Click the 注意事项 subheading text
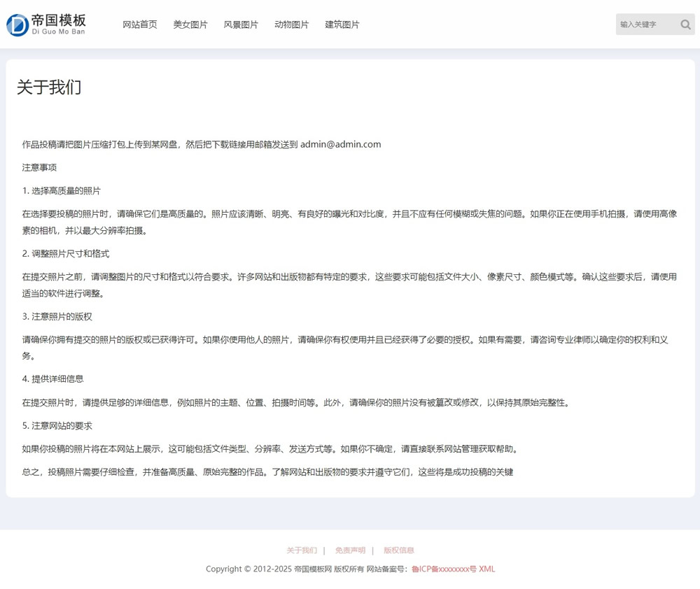 pyautogui.click(x=39, y=168)
